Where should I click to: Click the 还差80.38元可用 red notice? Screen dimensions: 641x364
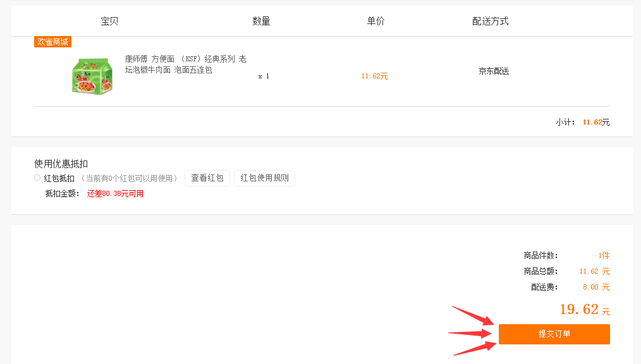(115, 193)
